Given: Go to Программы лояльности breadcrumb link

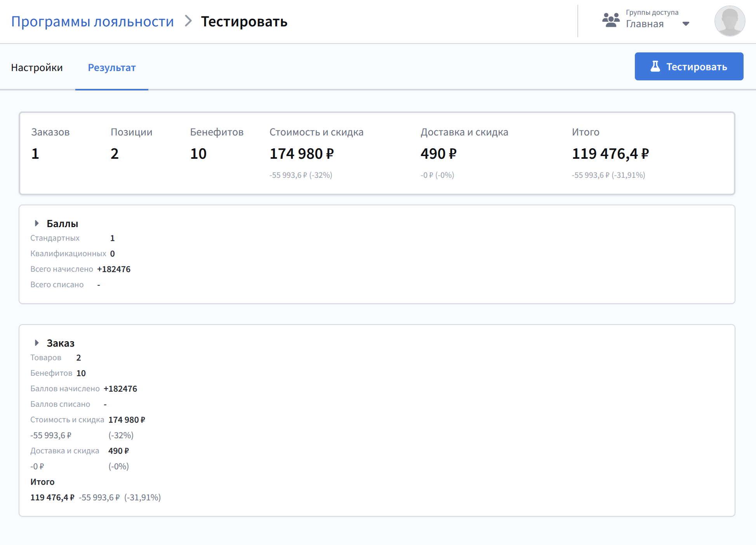Looking at the screenshot, I should click(x=92, y=21).
